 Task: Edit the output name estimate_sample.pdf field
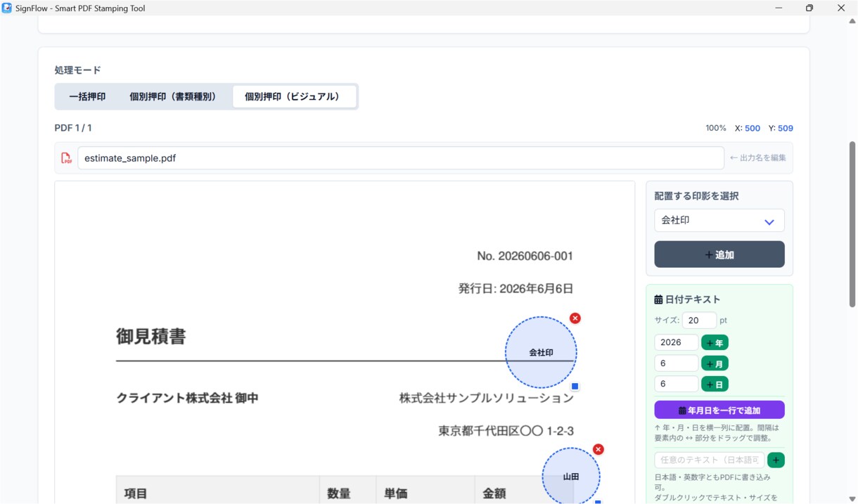click(x=401, y=158)
